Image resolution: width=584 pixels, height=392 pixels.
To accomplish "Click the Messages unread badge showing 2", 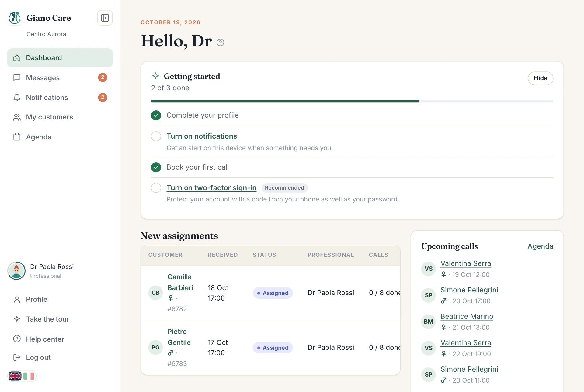I will (x=103, y=77).
